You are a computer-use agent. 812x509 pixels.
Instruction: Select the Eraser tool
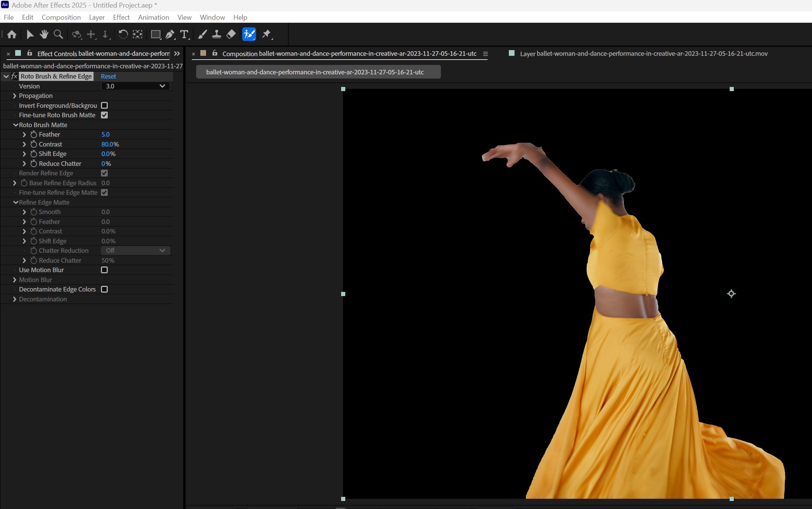point(231,35)
